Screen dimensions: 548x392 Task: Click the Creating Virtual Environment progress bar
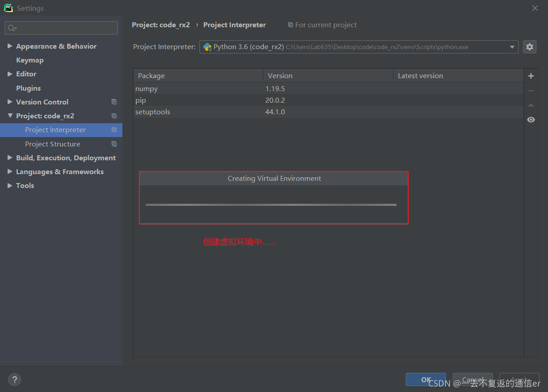(x=271, y=205)
